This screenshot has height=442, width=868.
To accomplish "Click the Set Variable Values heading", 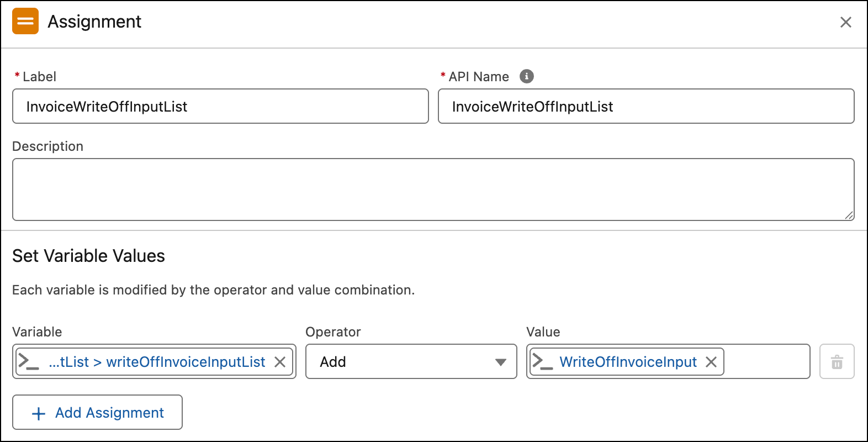I will (88, 256).
